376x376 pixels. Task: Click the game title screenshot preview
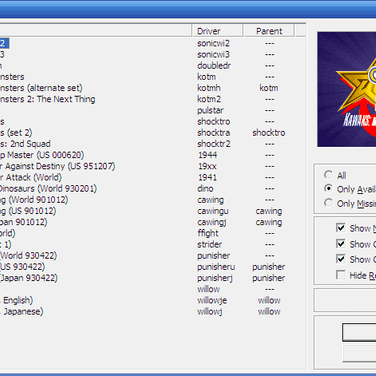tap(347, 89)
